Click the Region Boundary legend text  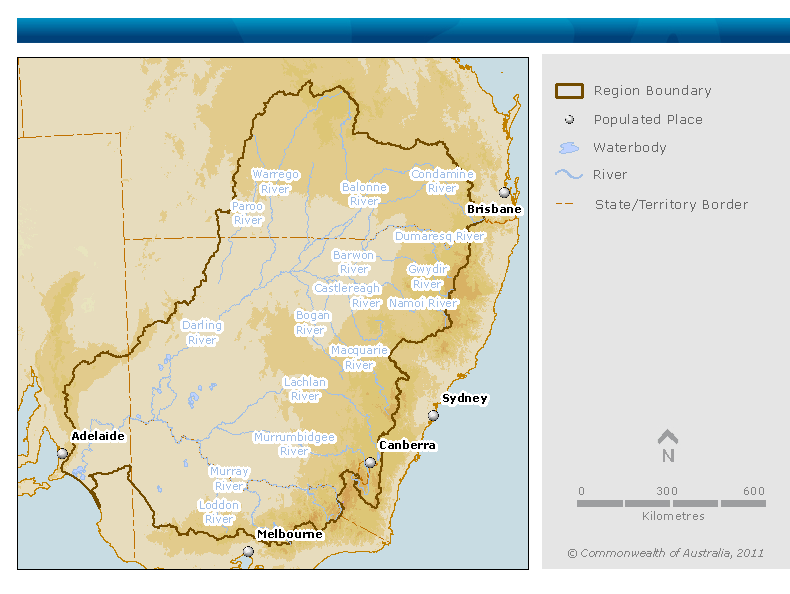652,91
